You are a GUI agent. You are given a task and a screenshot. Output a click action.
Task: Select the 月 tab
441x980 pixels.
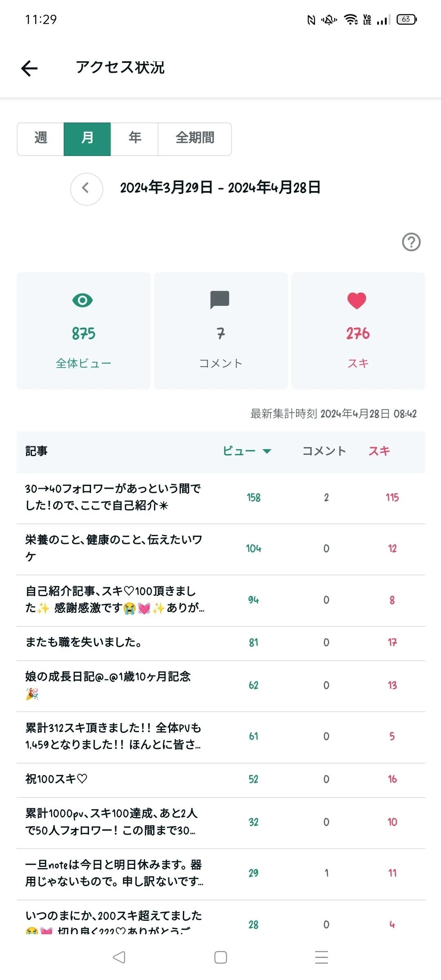click(x=87, y=139)
